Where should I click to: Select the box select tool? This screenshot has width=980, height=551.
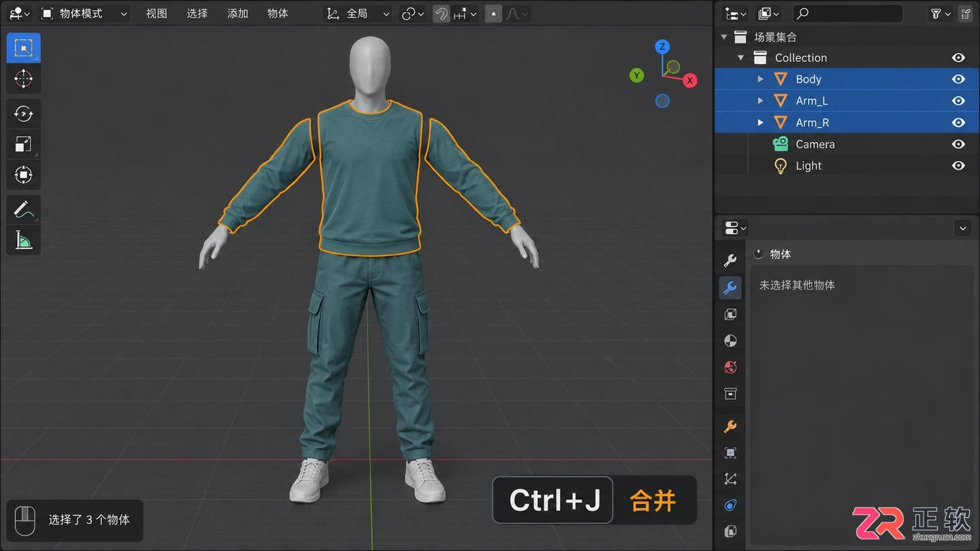(23, 48)
